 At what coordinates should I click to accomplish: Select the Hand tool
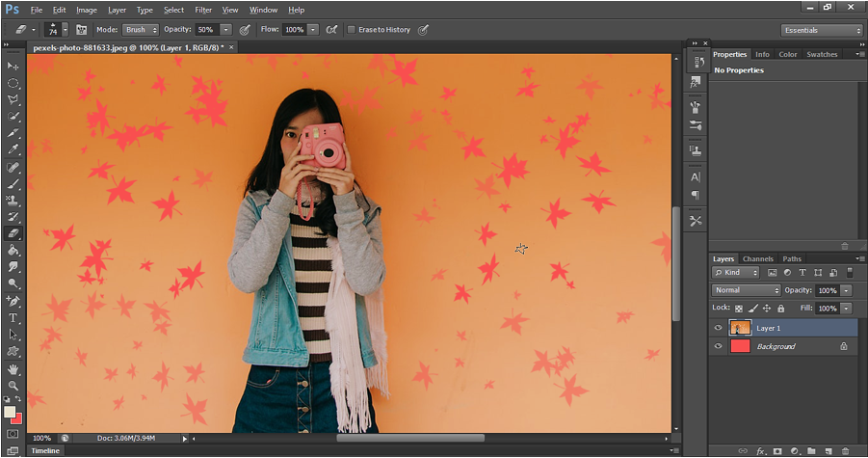(x=13, y=369)
